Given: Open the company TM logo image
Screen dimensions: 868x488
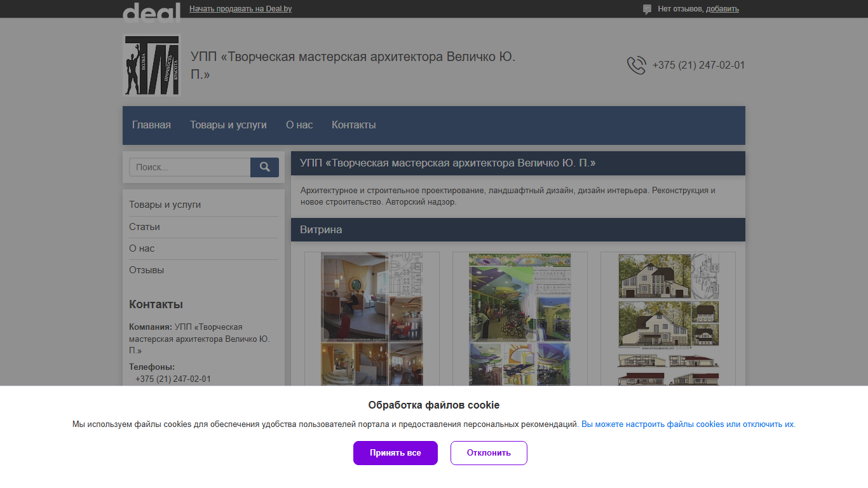Looking at the screenshot, I should point(151,65).
